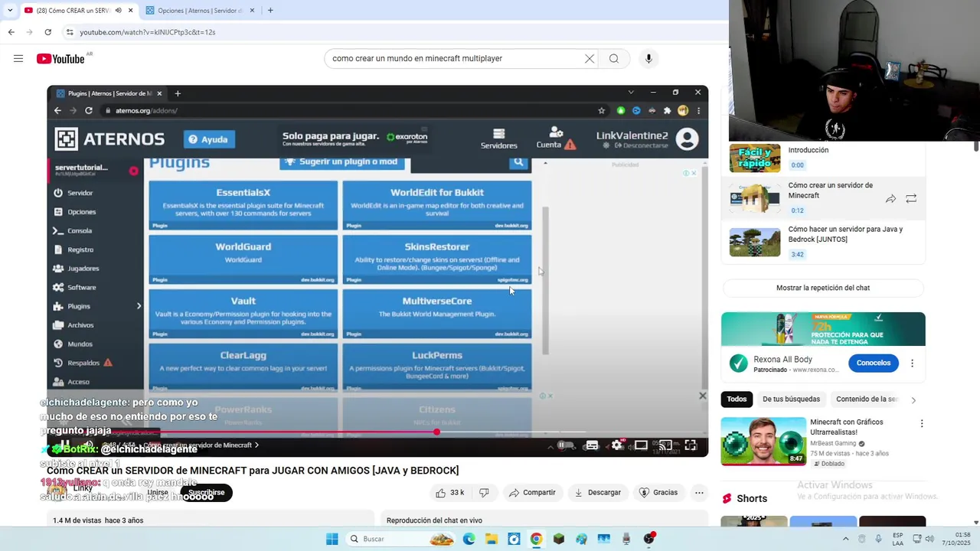Open the YouTube hamburger guide menu

(18, 59)
